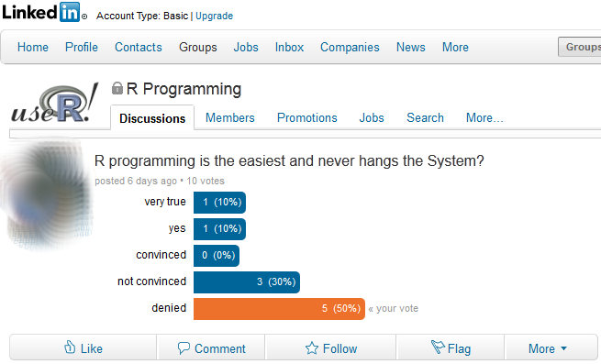The height and width of the screenshot is (364, 601).
Task: Click the blurred poster profile picture
Action: coord(47,194)
